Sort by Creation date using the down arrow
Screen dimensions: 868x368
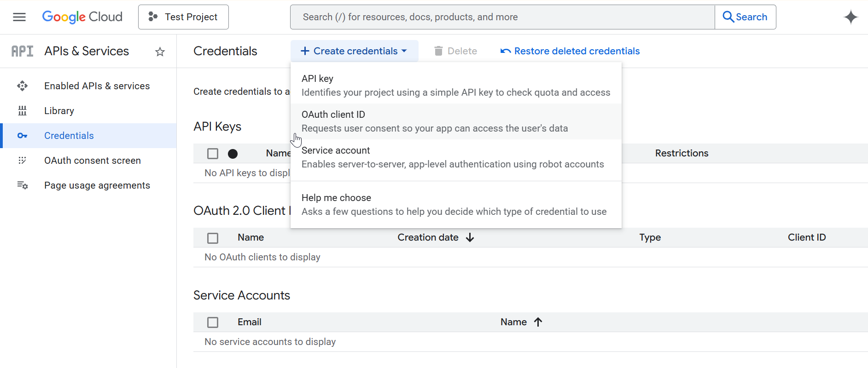pos(470,237)
